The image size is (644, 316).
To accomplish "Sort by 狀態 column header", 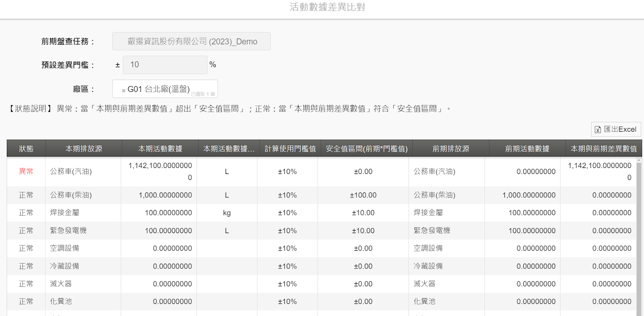I will 26,149.
